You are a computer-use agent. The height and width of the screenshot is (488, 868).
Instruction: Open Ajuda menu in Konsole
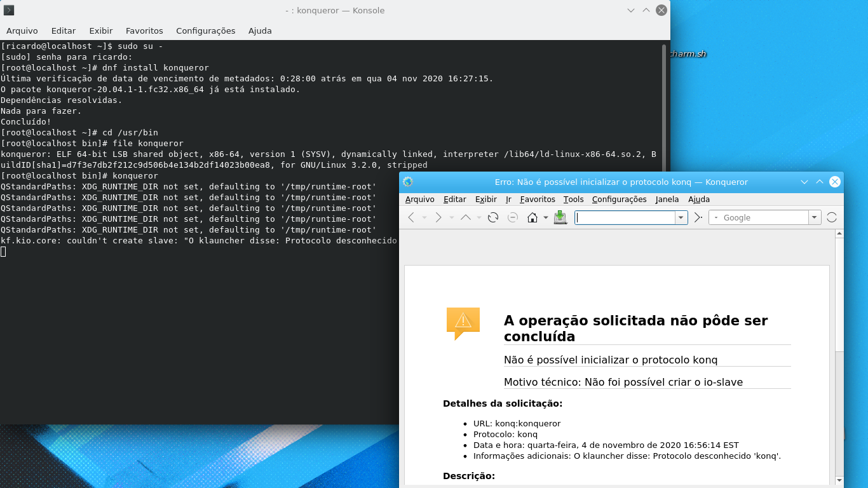point(260,30)
